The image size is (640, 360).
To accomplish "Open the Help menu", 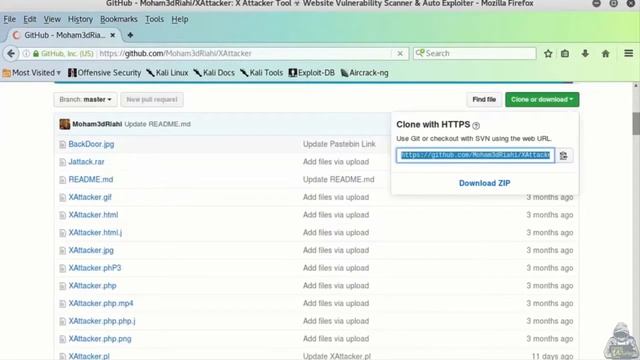I will point(180,19).
